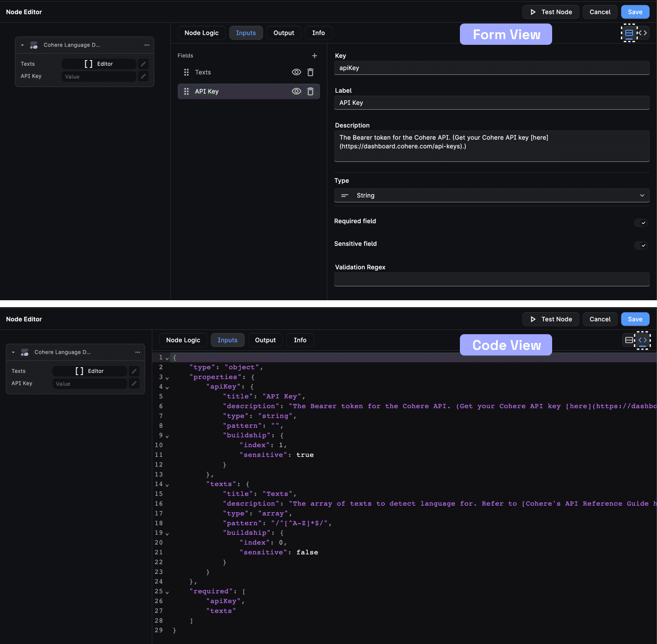Click into the Validation Regex input field
Viewport: 657px width, 644px height.
[x=492, y=279]
